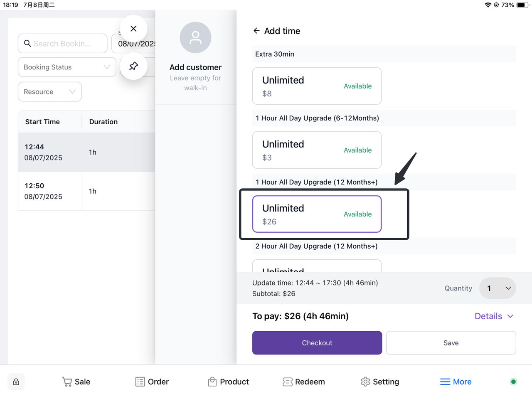Tap the green status dot indicator
This screenshot has height=399, width=532.
[x=513, y=382]
